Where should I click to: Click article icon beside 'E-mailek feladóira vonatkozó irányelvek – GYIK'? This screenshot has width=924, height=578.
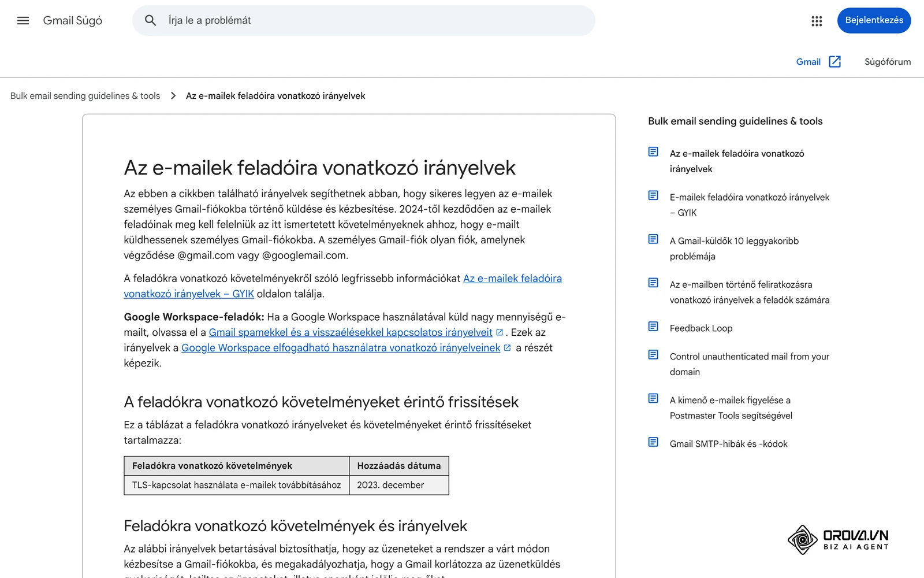(653, 195)
